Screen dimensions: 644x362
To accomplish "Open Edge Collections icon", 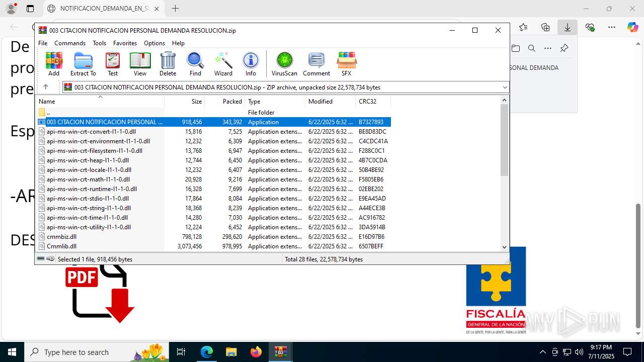I will click(x=545, y=27).
